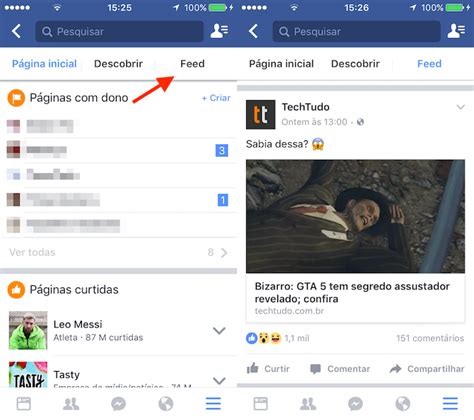
Task: Like the TechTudo post with Curtir
Action: pos(268,369)
